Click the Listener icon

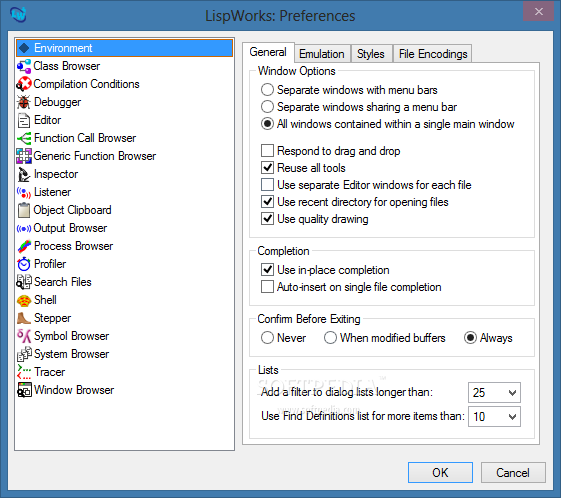pos(24,192)
